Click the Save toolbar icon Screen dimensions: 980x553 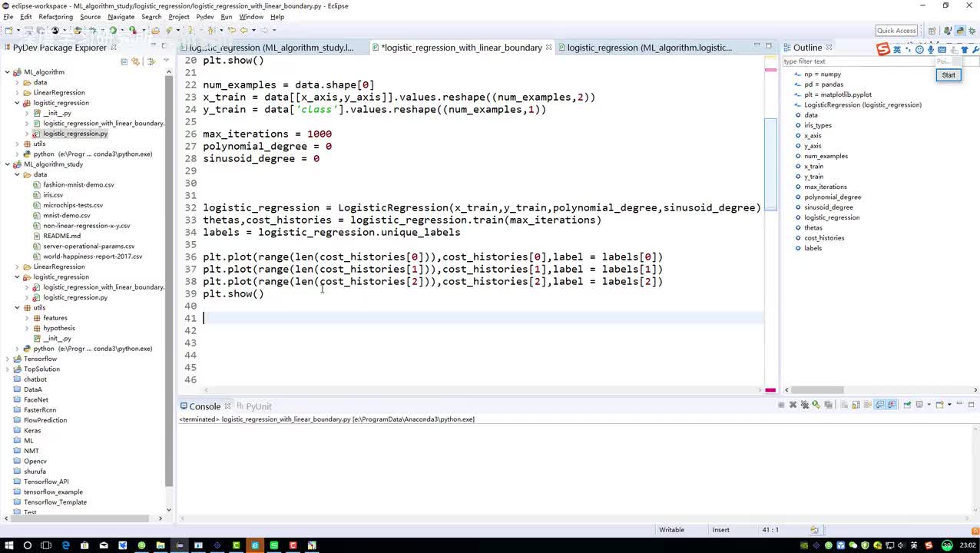pyautogui.click(x=29, y=30)
